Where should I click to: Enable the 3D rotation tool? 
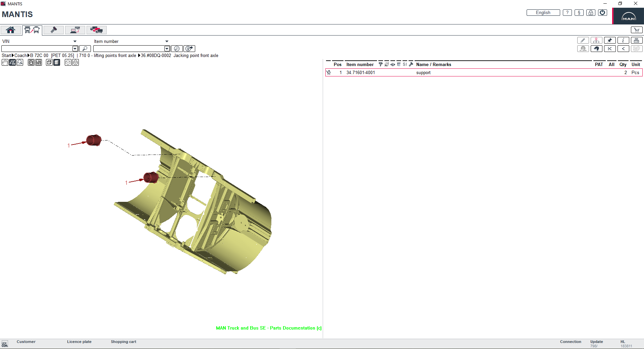pyautogui.click(x=12, y=62)
